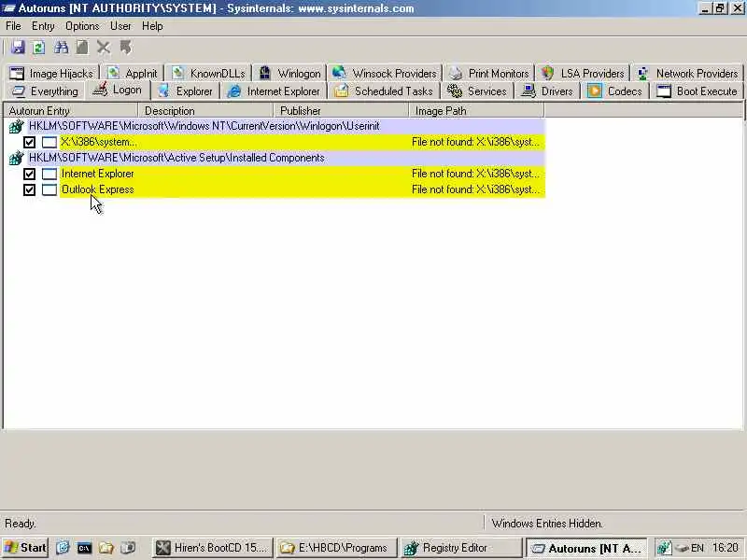Click the Refresh toolbar icon
The height and width of the screenshot is (560, 747).
pos(39,48)
